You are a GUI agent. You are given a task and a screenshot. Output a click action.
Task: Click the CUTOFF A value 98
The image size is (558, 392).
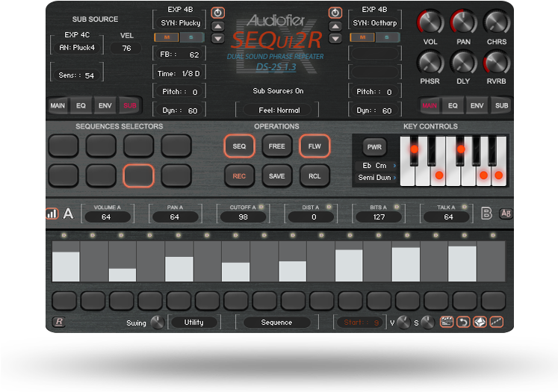click(x=243, y=217)
